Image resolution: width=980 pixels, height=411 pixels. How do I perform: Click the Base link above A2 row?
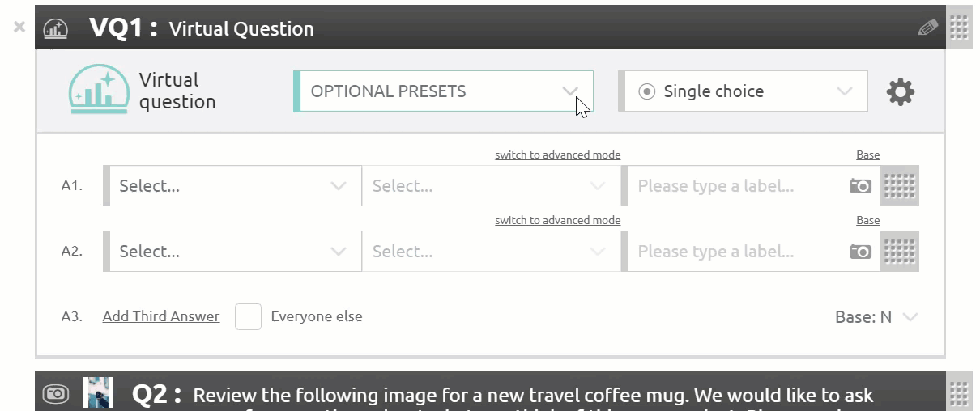coord(867,220)
